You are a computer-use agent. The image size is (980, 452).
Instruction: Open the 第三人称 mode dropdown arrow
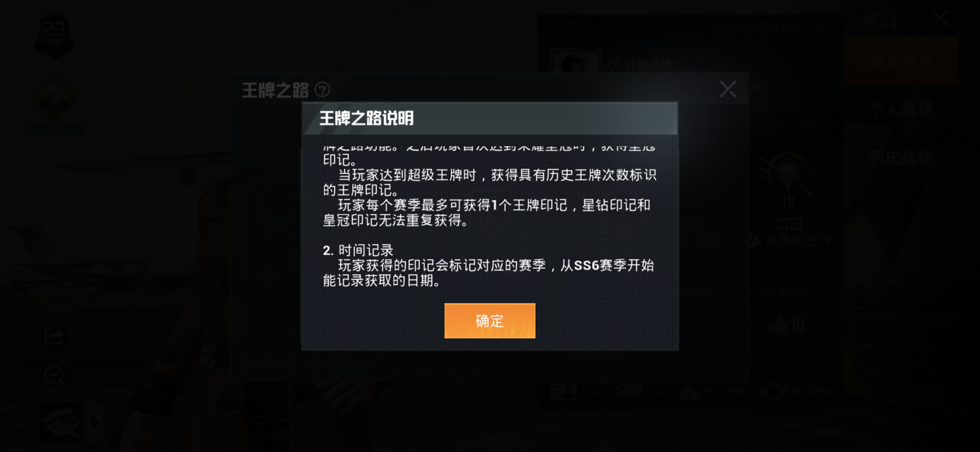click(x=831, y=125)
